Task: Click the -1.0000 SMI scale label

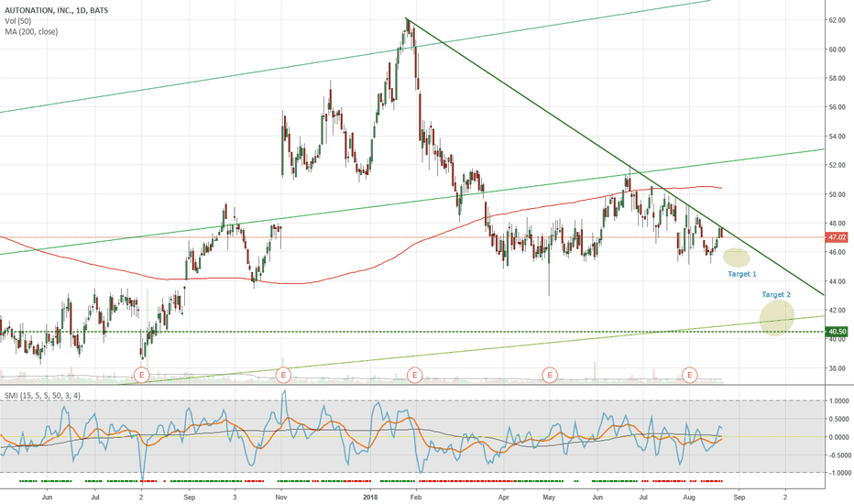Action: [x=838, y=473]
